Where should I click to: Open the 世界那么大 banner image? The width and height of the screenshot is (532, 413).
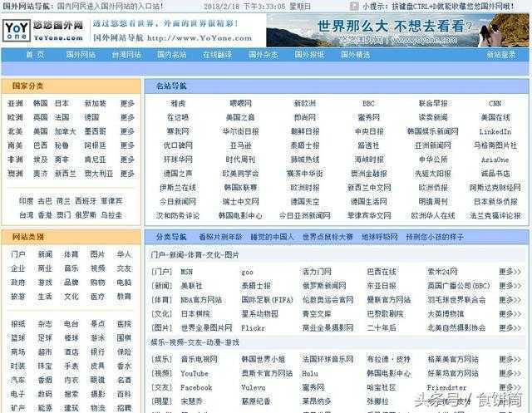[397, 30]
